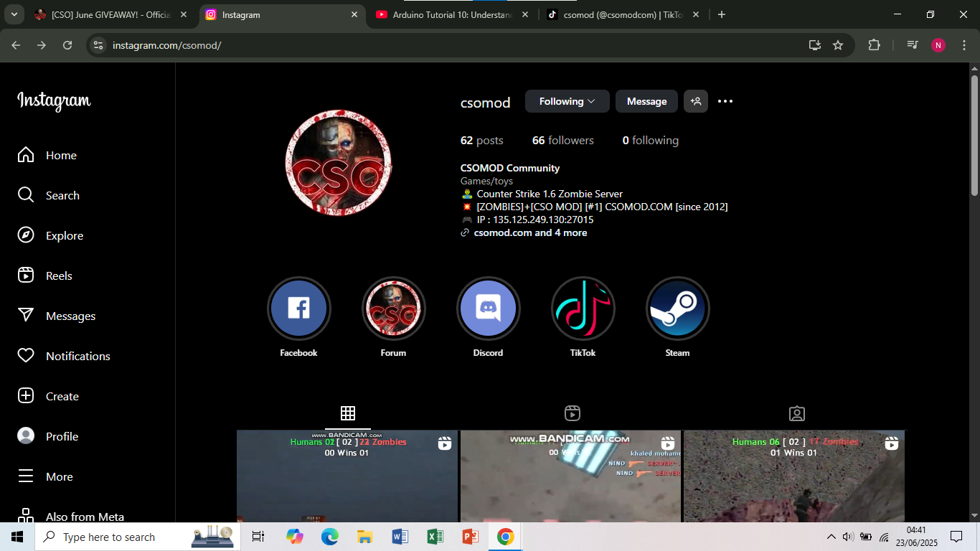Open the Facebook story highlight
This screenshot has width=980, height=551.
coord(298,309)
